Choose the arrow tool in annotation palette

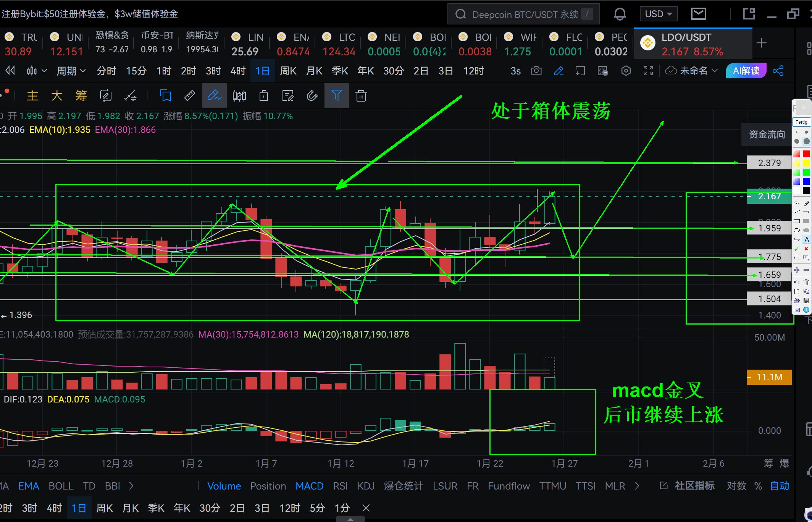(x=806, y=212)
